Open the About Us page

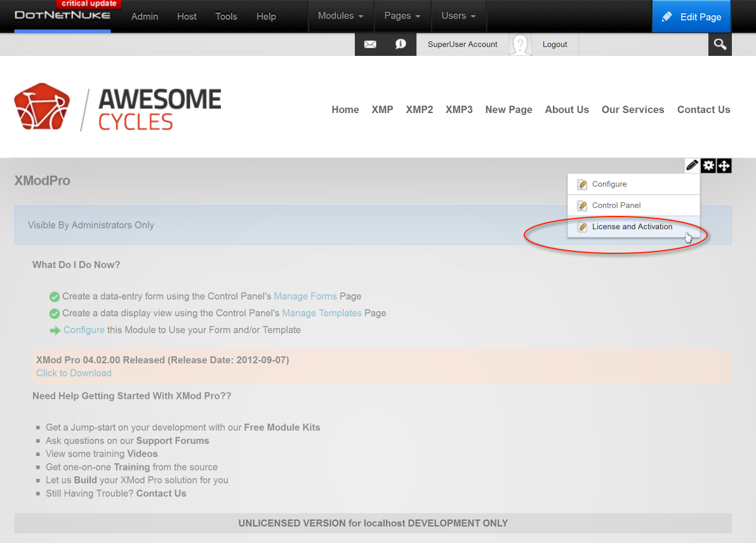coord(567,109)
